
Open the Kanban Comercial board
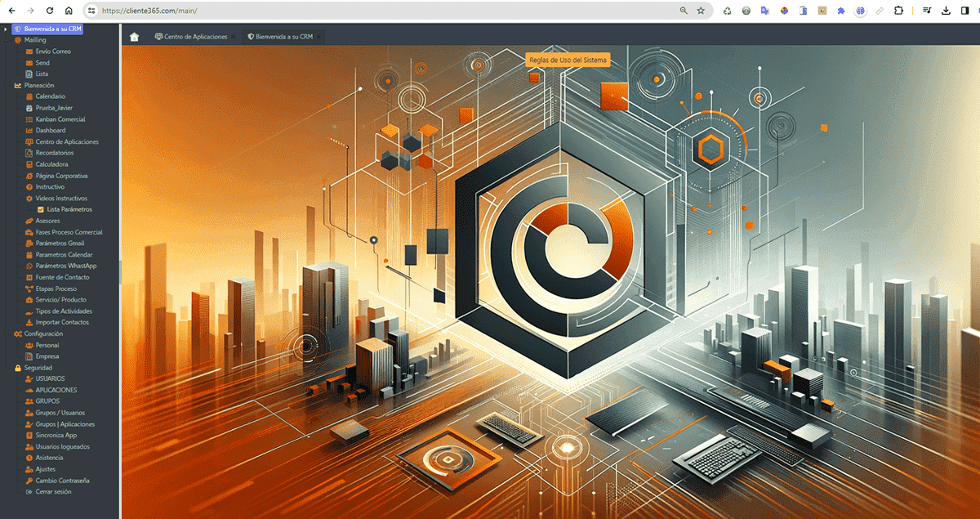click(x=60, y=119)
